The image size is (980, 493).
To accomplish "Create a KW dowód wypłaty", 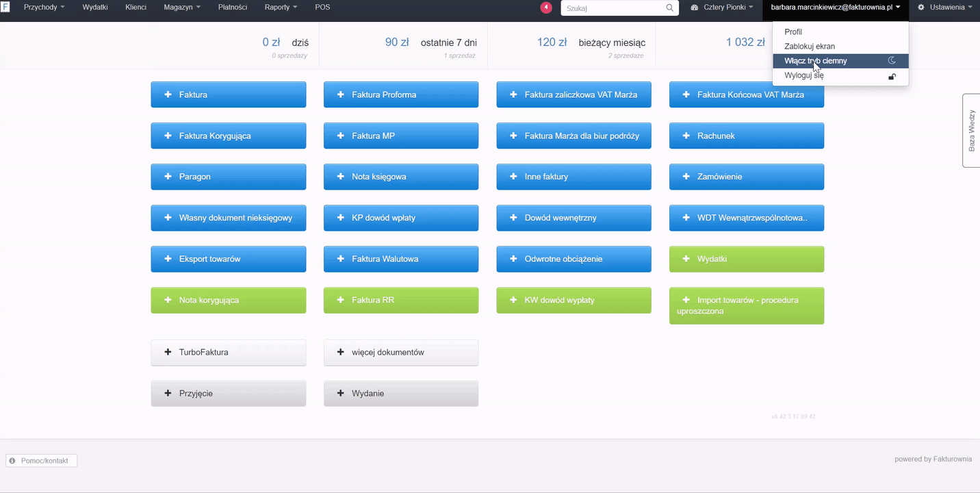I will pos(574,300).
